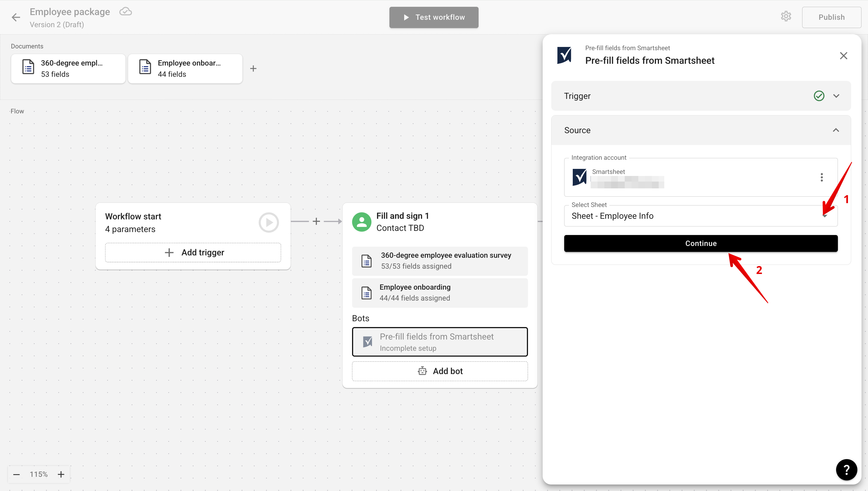The image size is (868, 491).
Task: Select 360-degree employee evaluation survey row
Action: click(x=440, y=261)
